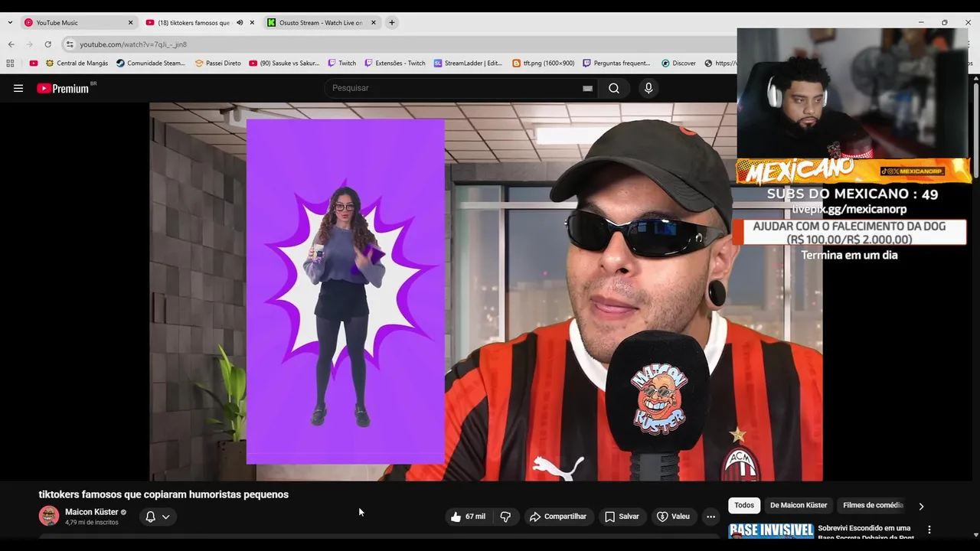
Task: Open the Passei Direto bookmark
Action: pos(217,64)
